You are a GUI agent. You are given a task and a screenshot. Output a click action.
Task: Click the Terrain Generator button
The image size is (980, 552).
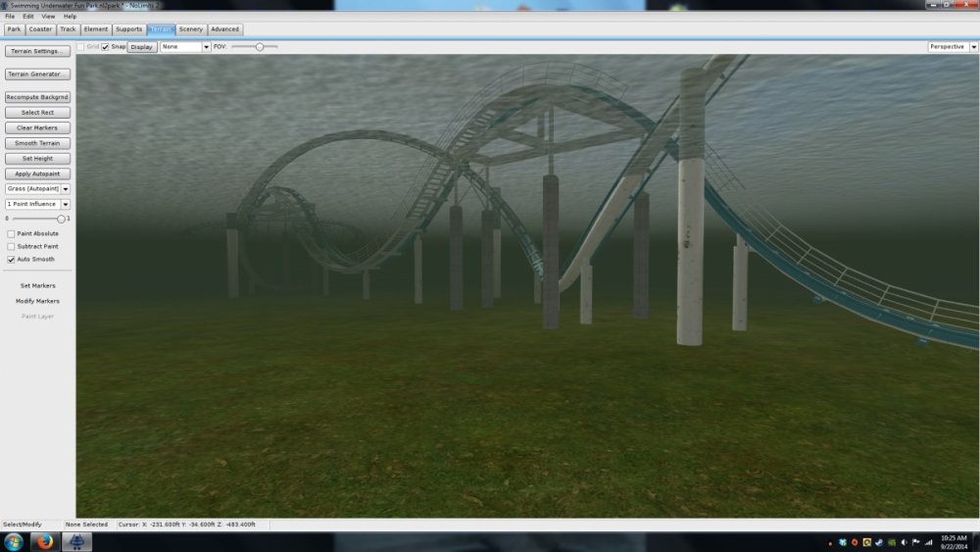click(37, 75)
